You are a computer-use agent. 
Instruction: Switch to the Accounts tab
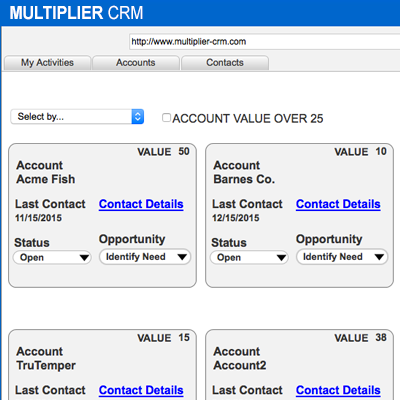click(x=136, y=63)
